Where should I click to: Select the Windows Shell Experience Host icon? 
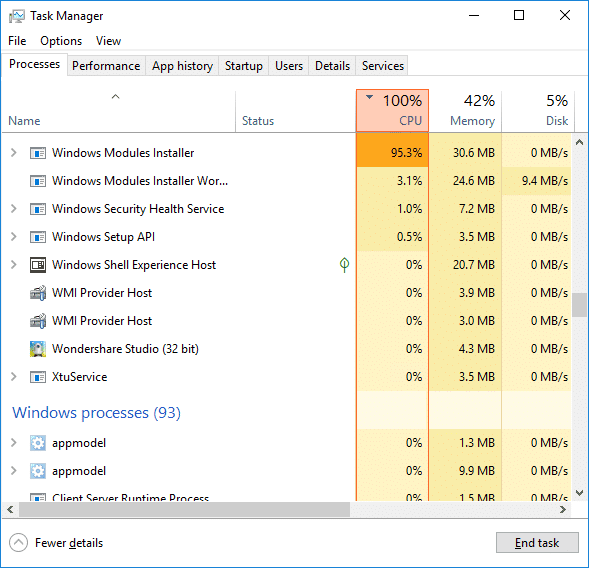(38, 265)
